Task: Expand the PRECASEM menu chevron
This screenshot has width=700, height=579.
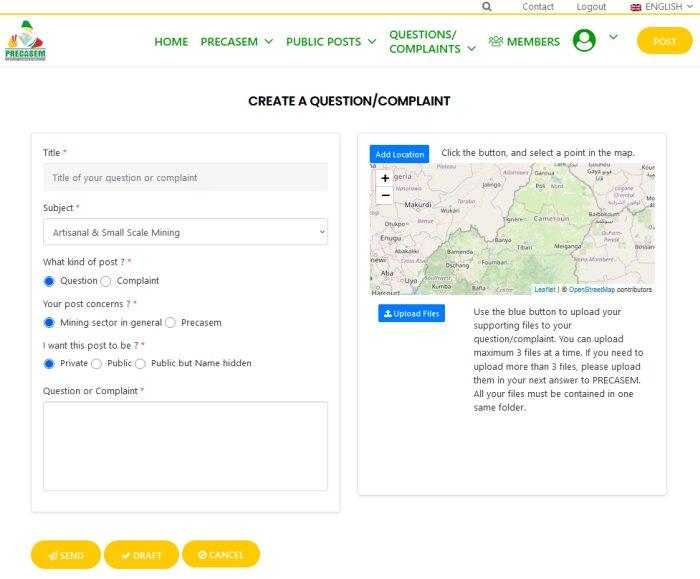Action: pyautogui.click(x=269, y=42)
